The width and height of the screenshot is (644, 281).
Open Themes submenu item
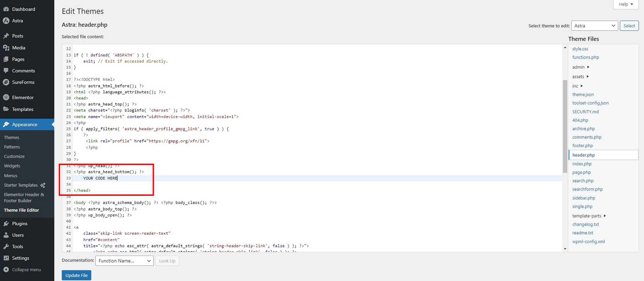click(x=12, y=138)
